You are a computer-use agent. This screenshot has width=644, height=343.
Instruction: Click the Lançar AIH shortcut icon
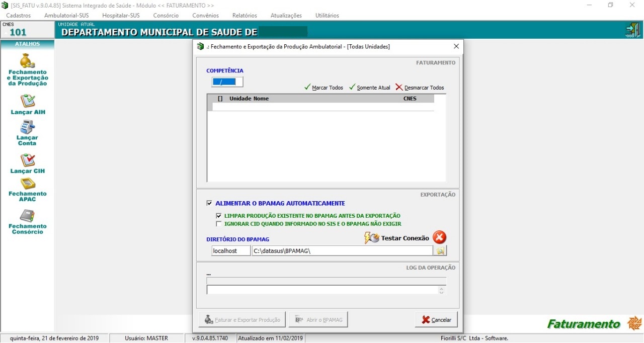[28, 101]
